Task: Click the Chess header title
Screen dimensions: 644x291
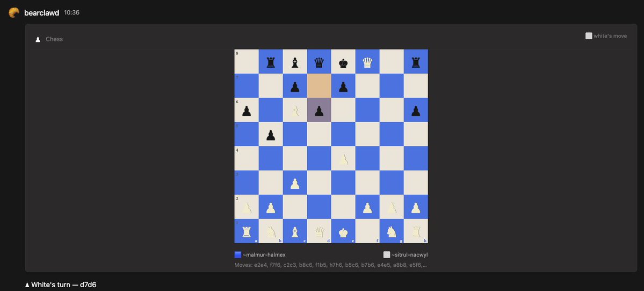Action: pyautogui.click(x=54, y=39)
